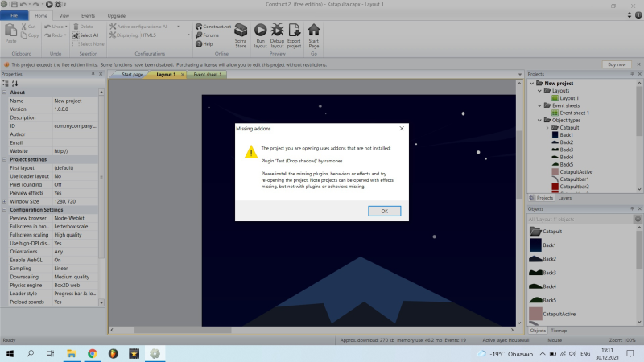Click the Run layout button

260,35
